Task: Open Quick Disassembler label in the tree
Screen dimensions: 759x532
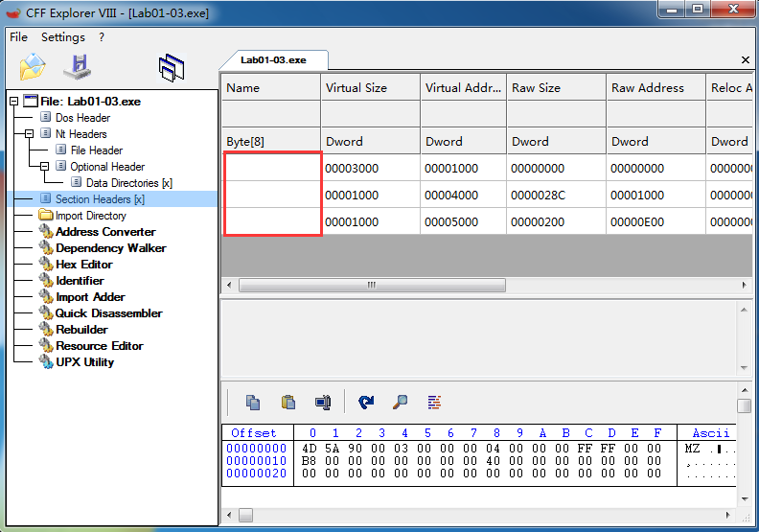Action: tap(108, 313)
